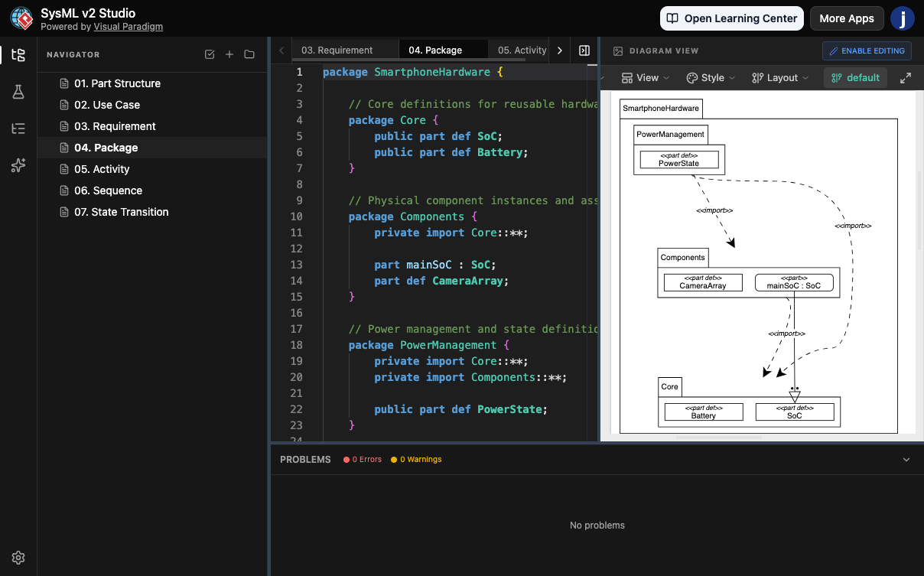Click the checkbox-edit icon in the Navigator toolbar
The height and width of the screenshot is (576, 924).
[x=210, y=54]
